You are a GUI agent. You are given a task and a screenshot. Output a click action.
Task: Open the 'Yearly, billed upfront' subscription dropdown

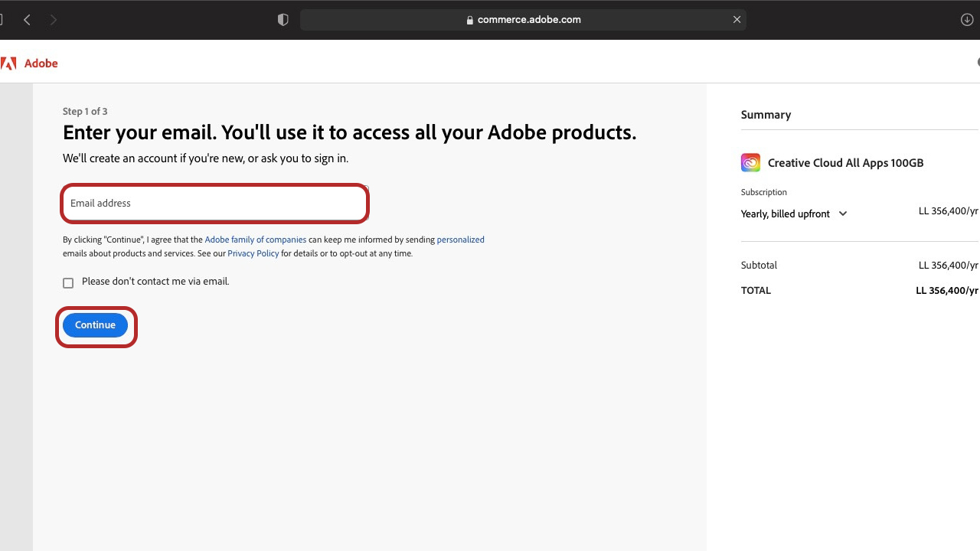pos(794,214)
